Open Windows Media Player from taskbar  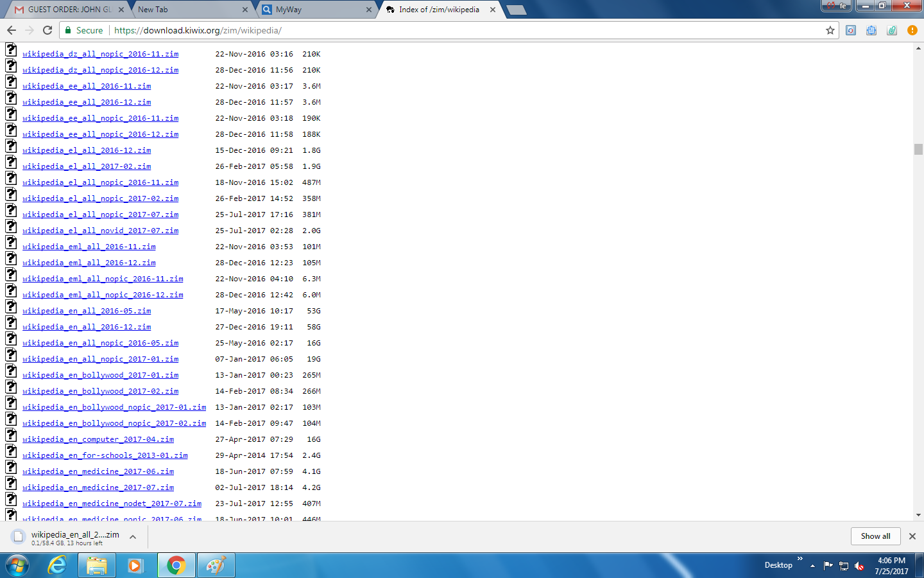click(135, 565)
